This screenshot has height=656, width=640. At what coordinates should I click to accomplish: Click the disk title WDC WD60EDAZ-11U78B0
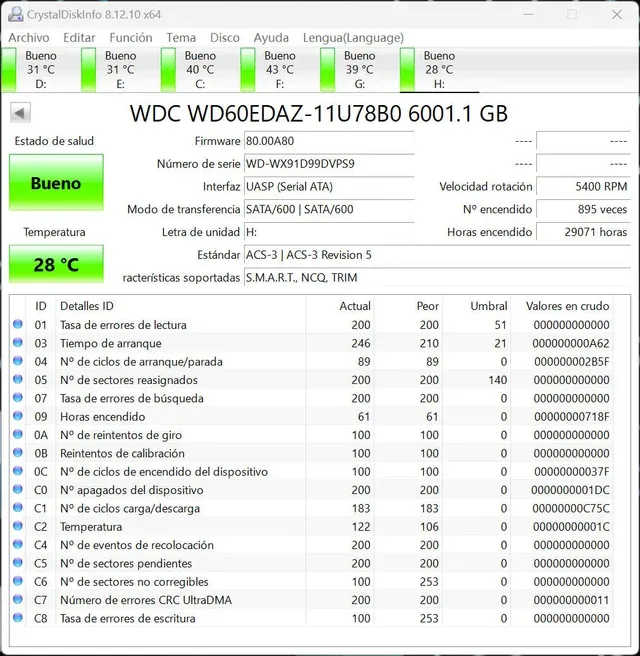pyautogui.click(x=265, y=113)
